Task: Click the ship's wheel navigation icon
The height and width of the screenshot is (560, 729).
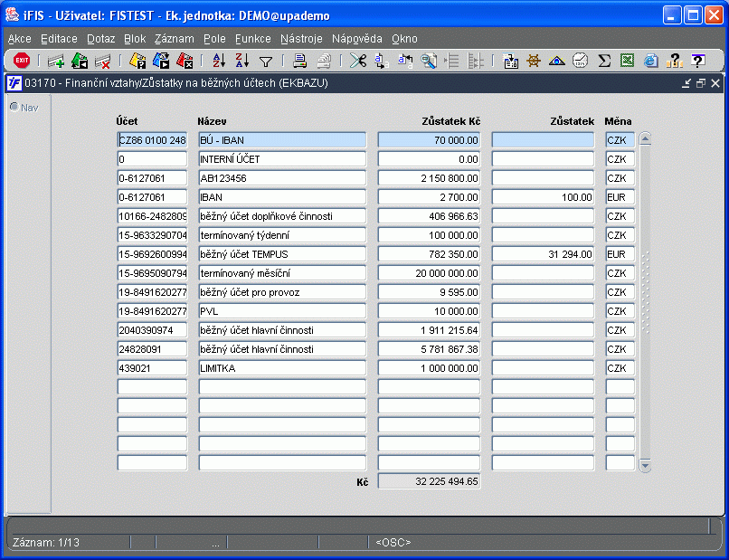Action: click(534, 61)
